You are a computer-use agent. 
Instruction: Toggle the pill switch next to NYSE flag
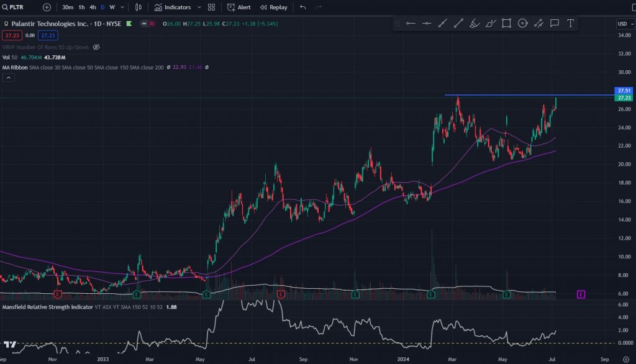(147, 24)
